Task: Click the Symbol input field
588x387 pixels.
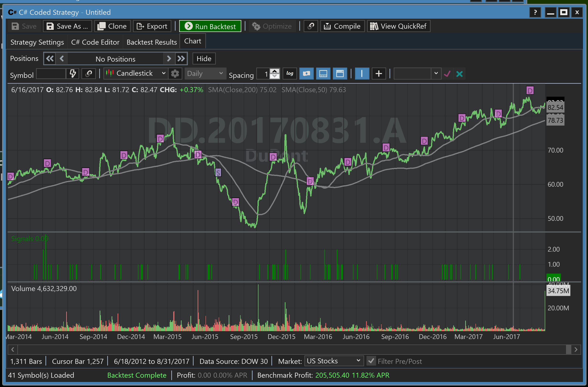Action: coord(51,74)
